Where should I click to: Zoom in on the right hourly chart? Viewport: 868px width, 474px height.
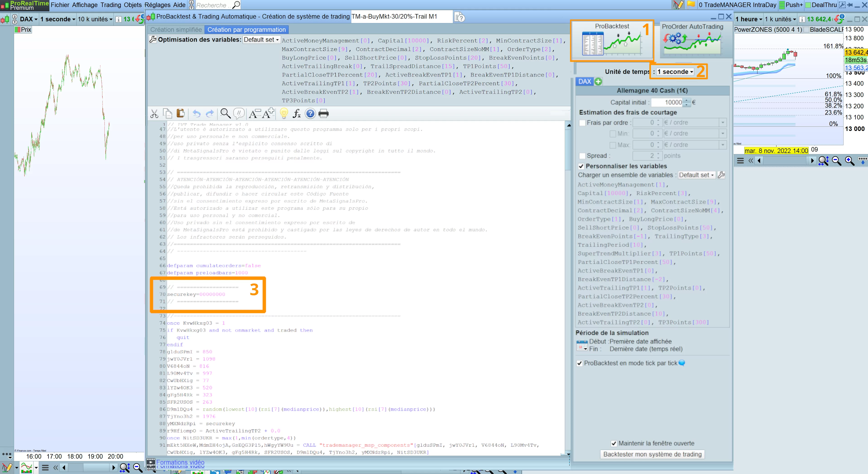[849, 161]
